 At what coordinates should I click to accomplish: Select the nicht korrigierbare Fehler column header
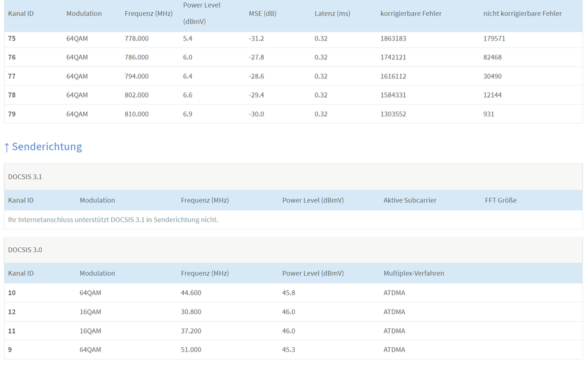click(x=522, y=14)
